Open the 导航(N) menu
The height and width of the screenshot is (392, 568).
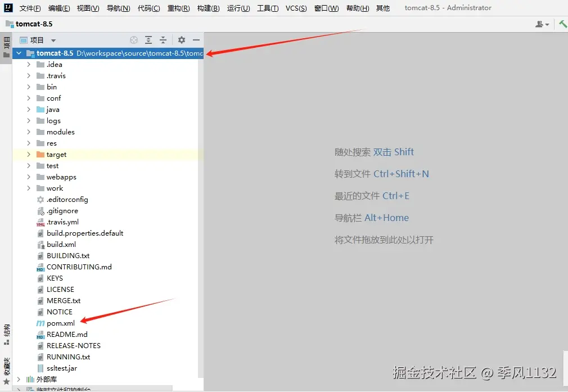[119, 8]
